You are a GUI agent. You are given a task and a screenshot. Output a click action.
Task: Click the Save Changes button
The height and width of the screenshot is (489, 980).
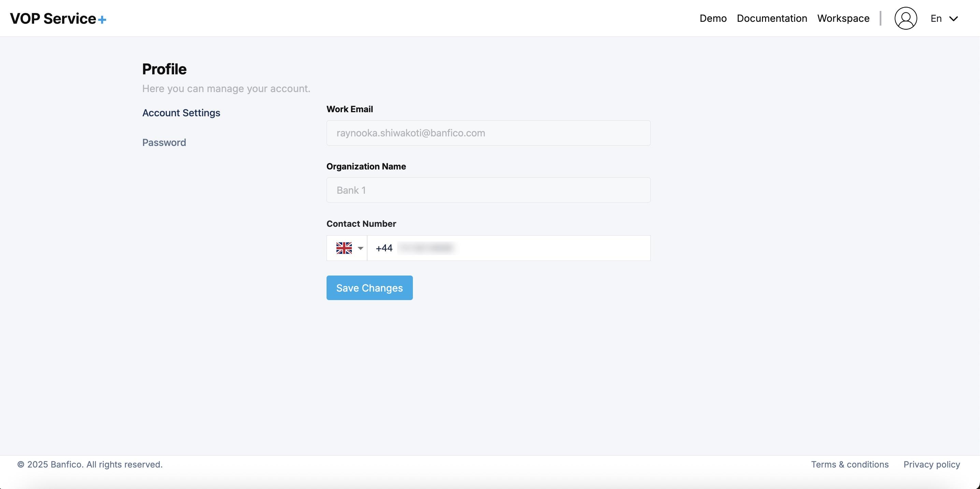point(369,288)
